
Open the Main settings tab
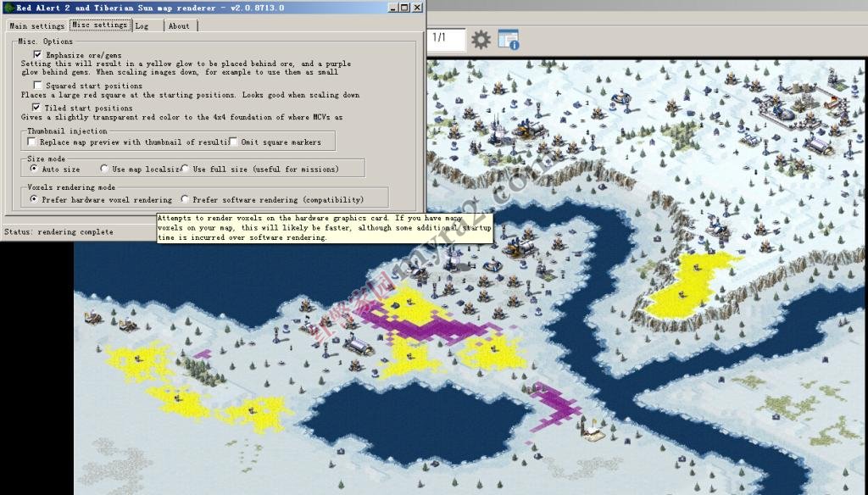[36, 26]
